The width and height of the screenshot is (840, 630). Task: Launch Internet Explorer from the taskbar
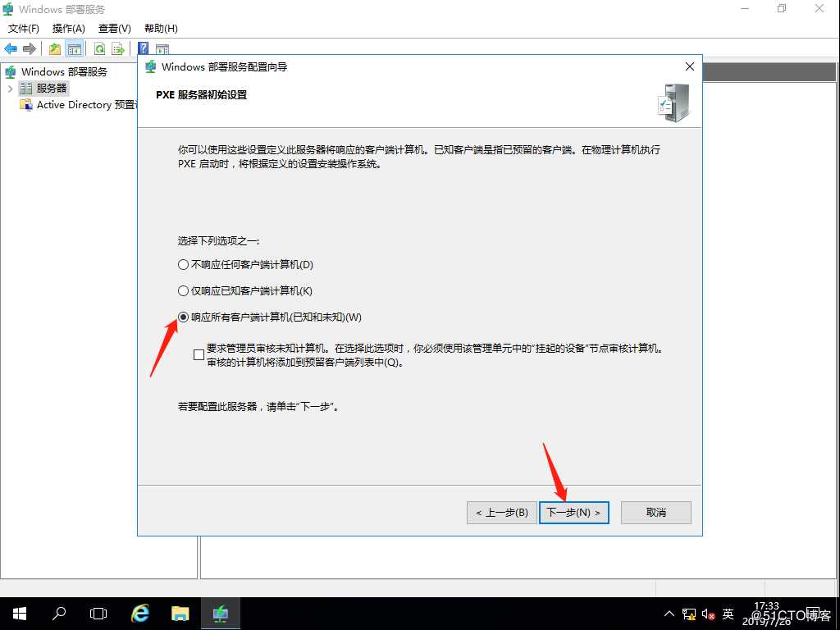(x=140, y=614)
